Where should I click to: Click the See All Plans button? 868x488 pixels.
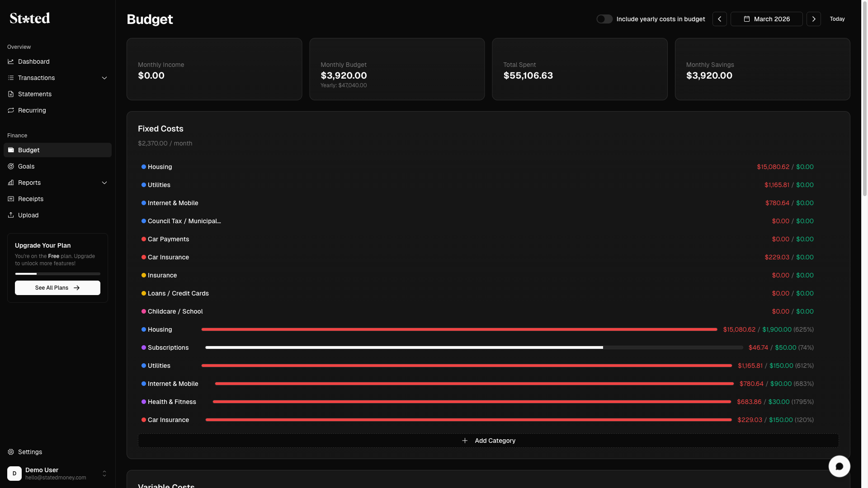(57, 288)
